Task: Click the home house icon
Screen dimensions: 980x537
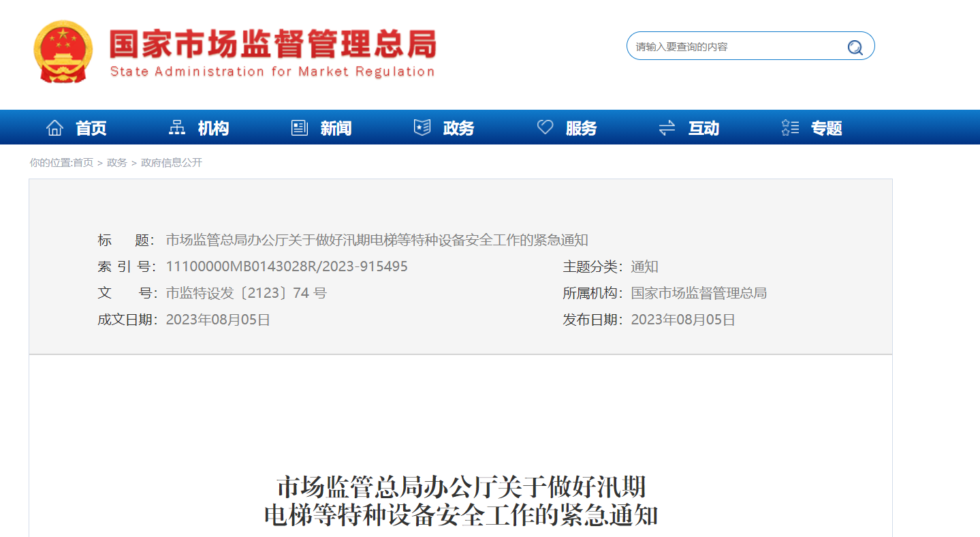Action: [x=54, y=127]
